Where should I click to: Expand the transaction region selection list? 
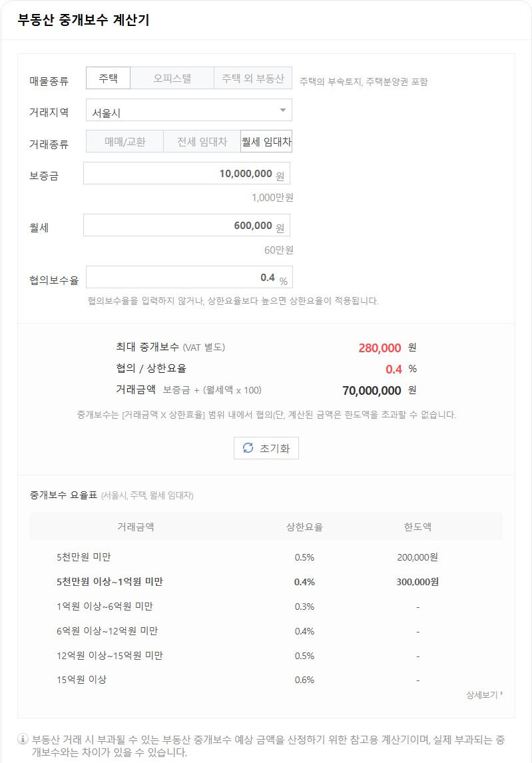tap(186, 109)
